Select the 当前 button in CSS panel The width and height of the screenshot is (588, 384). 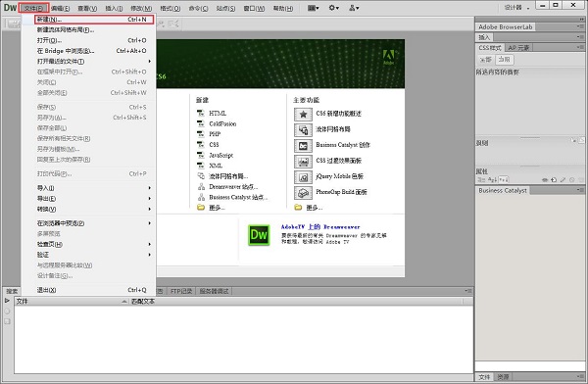505,59
